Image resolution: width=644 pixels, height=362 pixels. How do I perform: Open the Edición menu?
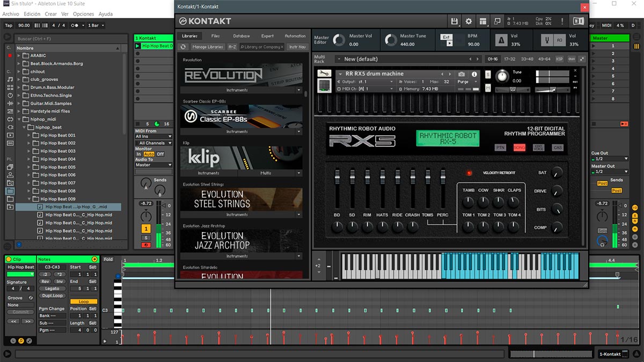point(32,14)
